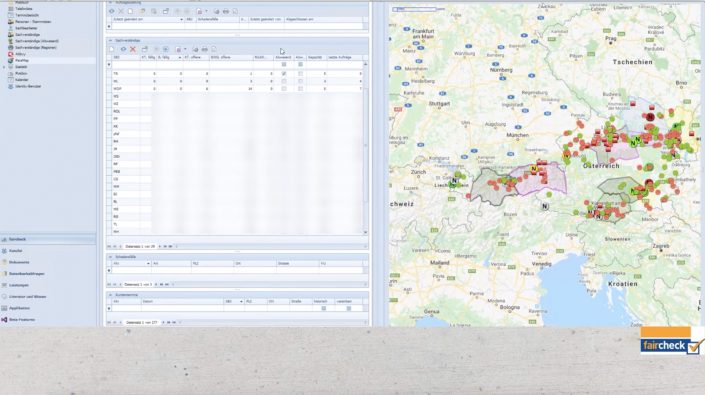Switch to Dokumente navigation section

[x=19, y=262]
